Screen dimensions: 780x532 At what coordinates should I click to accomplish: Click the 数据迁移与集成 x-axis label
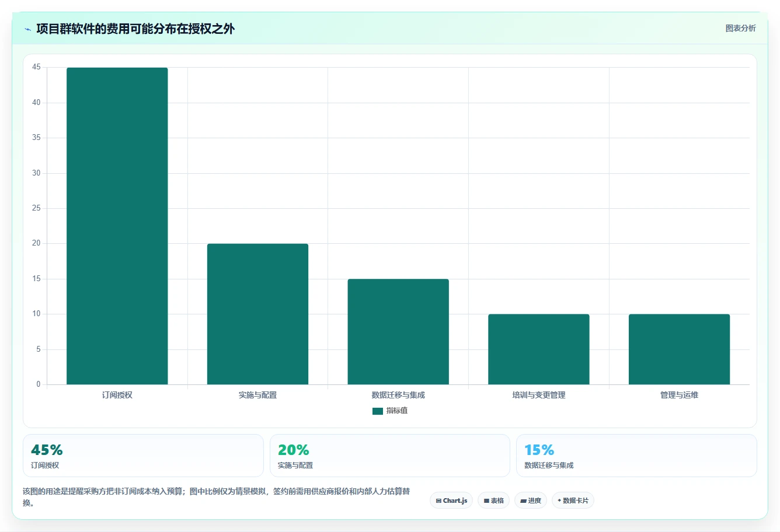coord(398,395)
